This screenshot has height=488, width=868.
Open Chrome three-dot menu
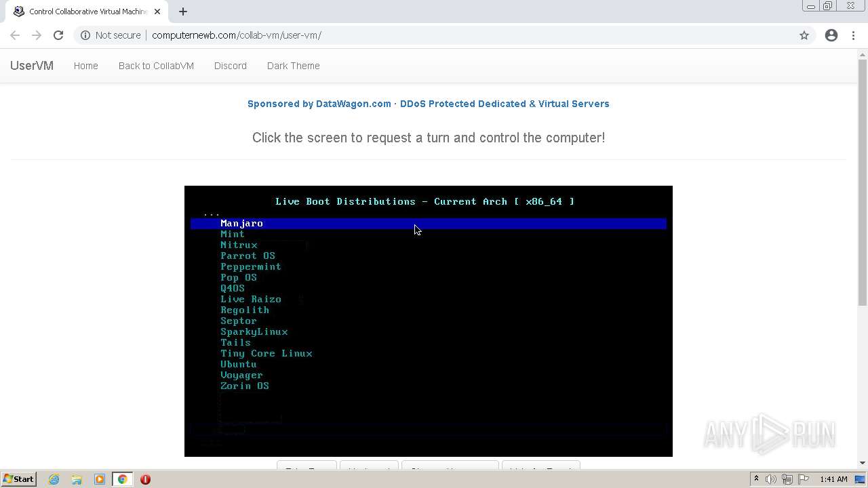(x=853, y=35)
